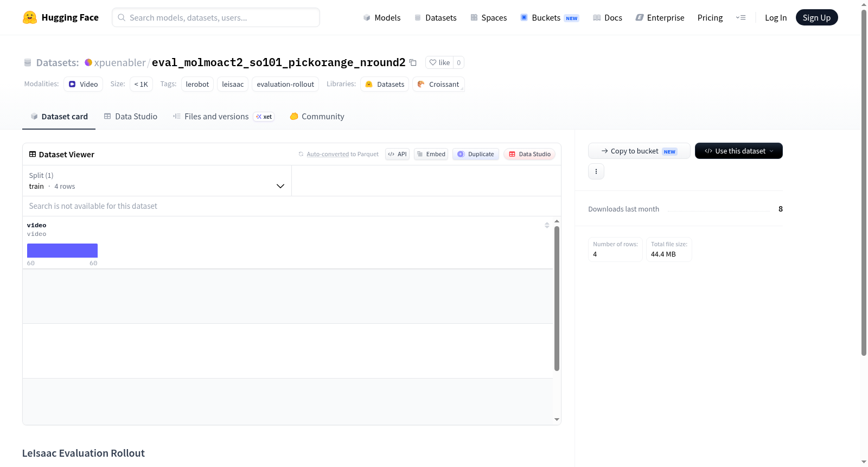Open the Datasets navigation item

pos(436,17)
